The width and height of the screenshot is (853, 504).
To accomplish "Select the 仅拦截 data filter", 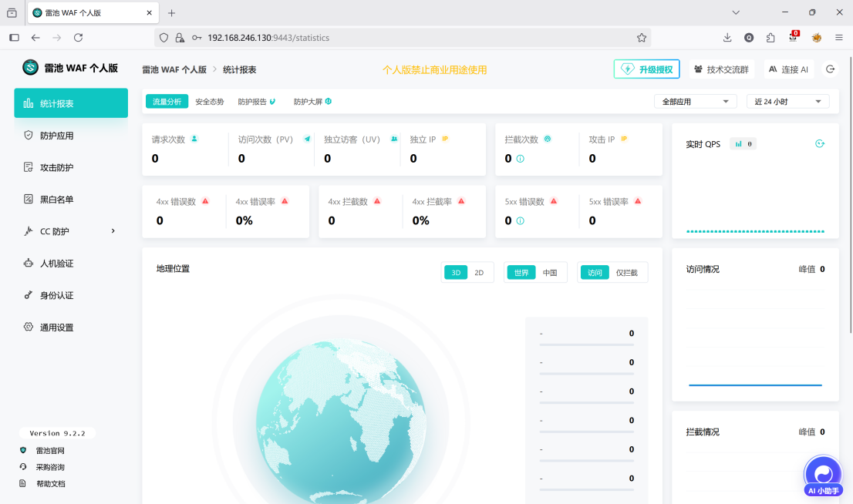I will click(x=627, y=272).
